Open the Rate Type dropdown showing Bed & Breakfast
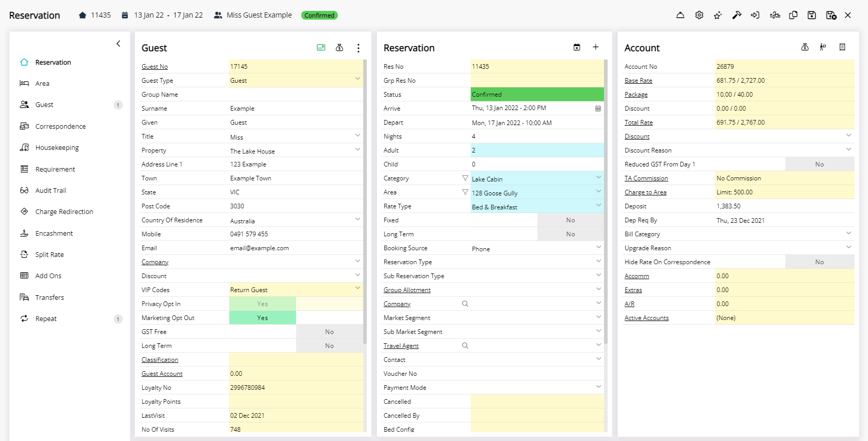The height and width of the screenshot is (441, 868). point(537,206)
